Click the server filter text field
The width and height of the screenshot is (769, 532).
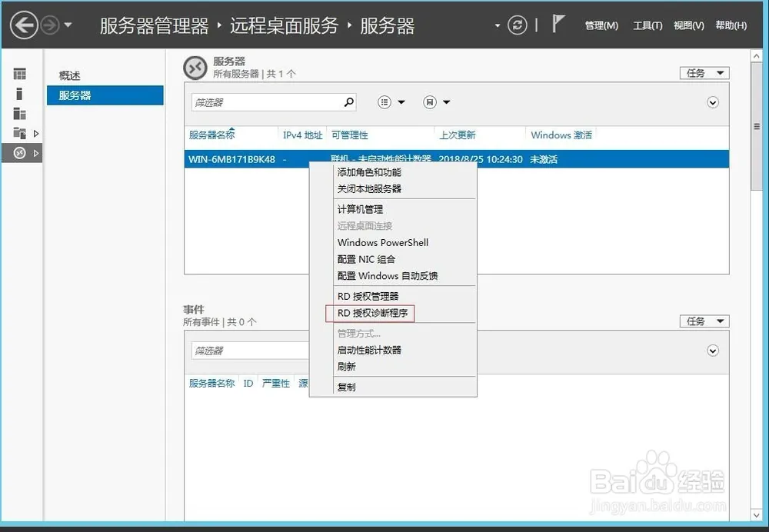click(x=265, y=102)
